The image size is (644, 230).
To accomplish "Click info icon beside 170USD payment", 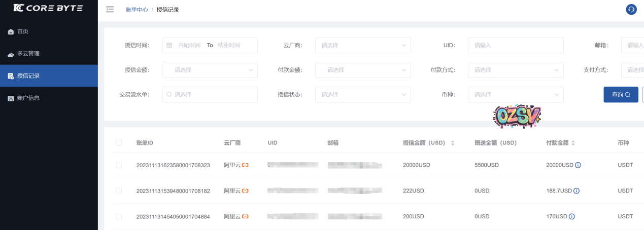I will (572, 216).
